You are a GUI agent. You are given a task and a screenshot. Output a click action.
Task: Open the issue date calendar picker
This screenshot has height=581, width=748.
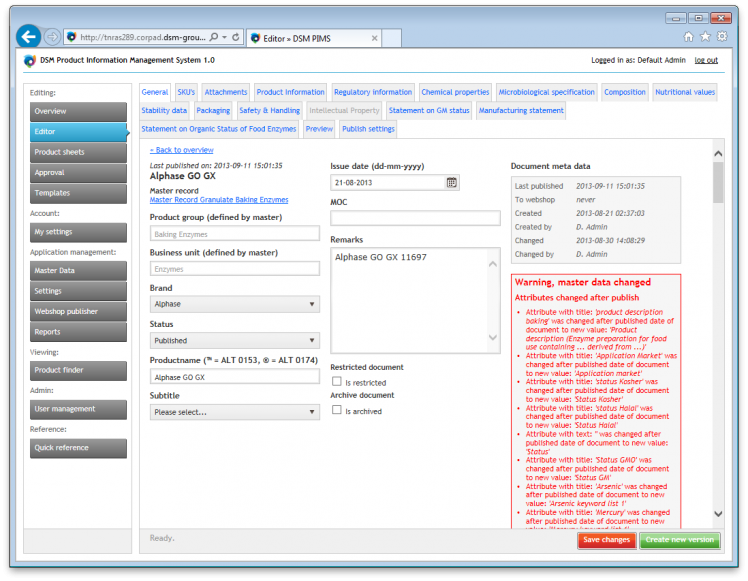451,182
